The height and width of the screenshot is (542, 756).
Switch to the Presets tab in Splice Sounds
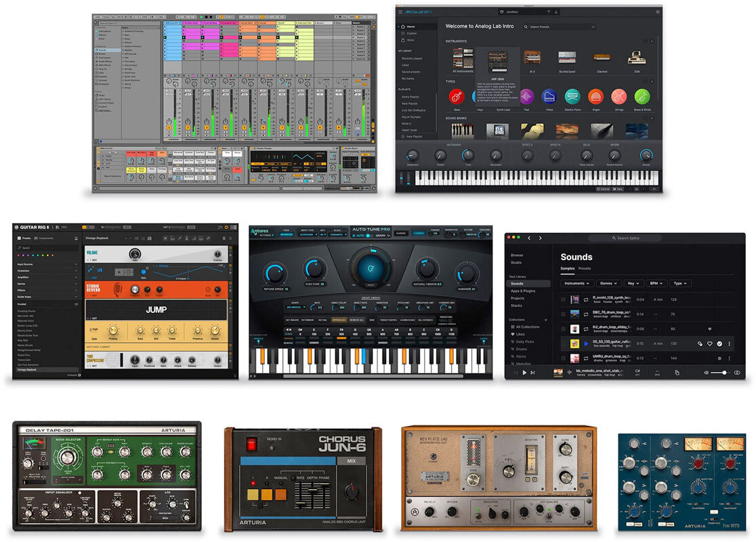point(584,268)
